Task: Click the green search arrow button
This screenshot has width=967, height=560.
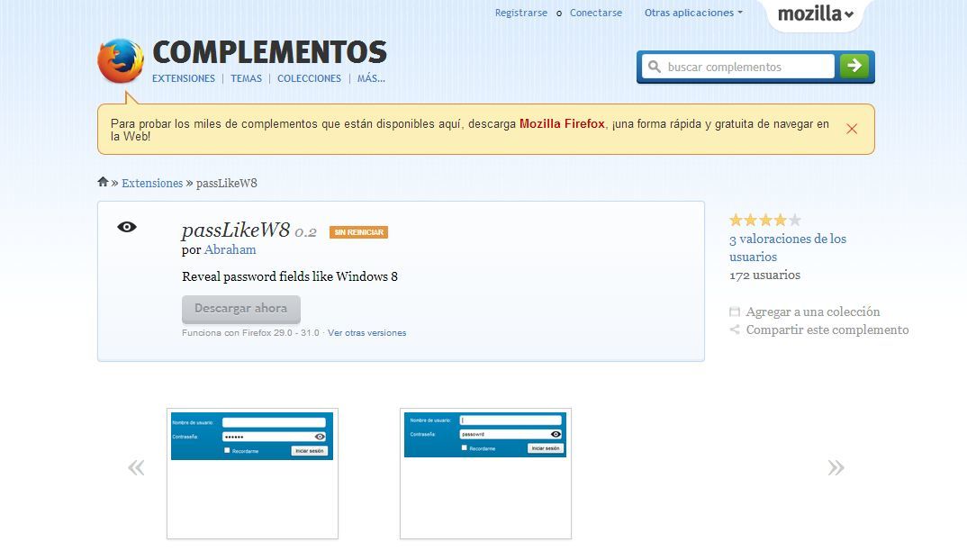Action: (854, 66)
